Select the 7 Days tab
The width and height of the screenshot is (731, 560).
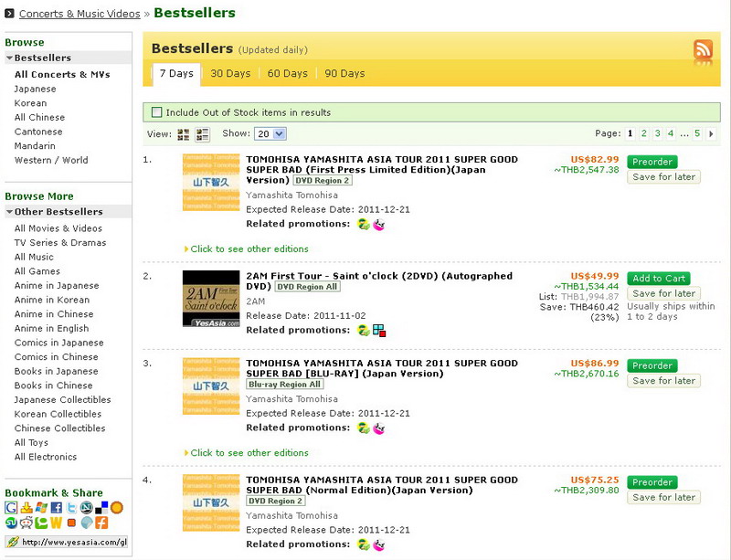[176, 74]
